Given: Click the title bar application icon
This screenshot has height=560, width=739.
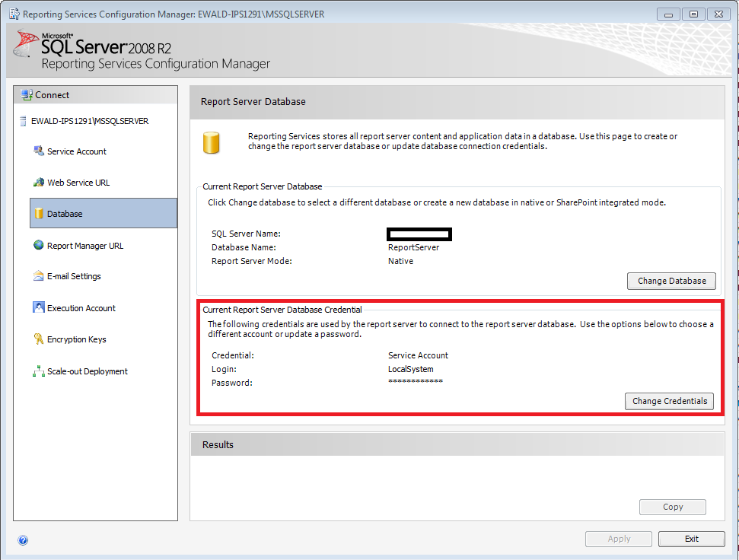Looking at the screenshot, I should (x=14, y=14).
